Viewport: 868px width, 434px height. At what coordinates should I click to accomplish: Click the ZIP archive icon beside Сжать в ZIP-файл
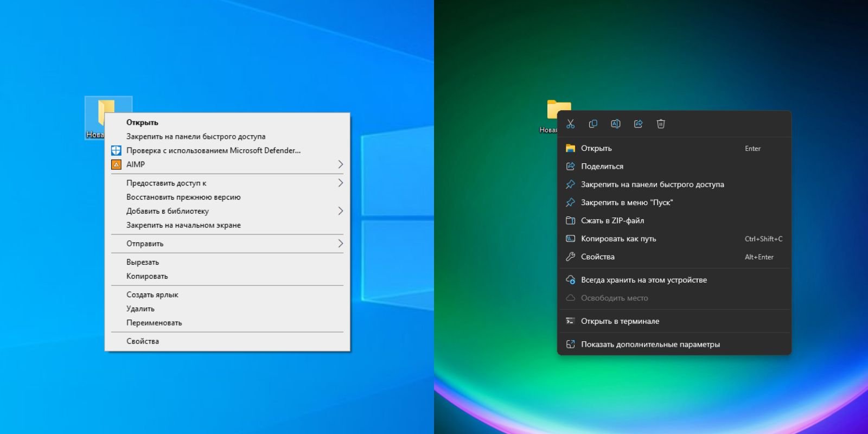click(x=570, y=220)
